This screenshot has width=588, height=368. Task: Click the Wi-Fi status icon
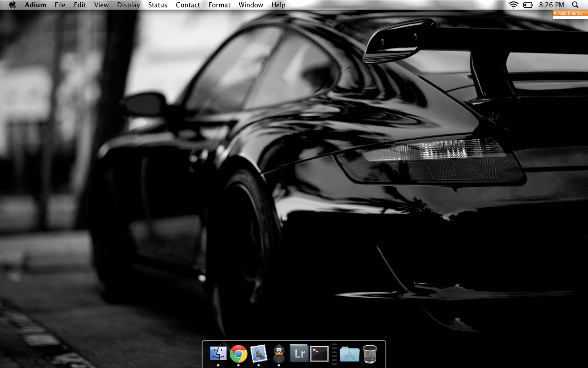(x=514, y=5)
